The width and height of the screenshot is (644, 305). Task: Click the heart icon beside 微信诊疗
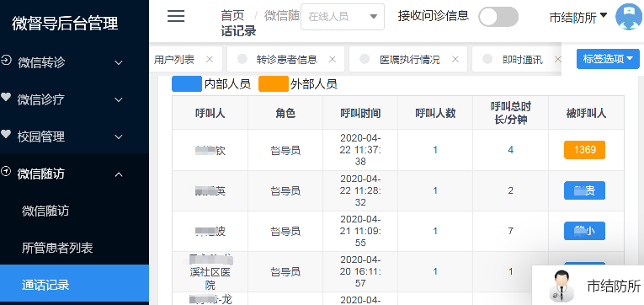point(6,97)
